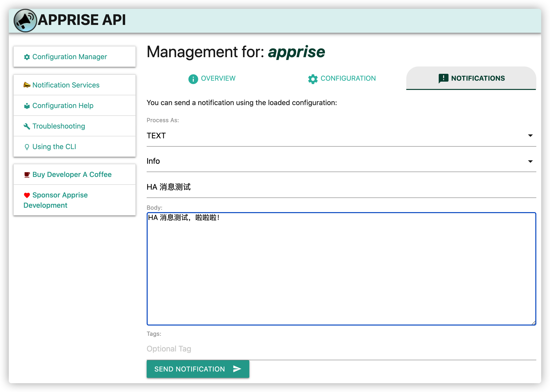Viewport: 550px width, 392px height.
Task: Click the megaphone icon beside Notification Services
Action: point(27,85)
